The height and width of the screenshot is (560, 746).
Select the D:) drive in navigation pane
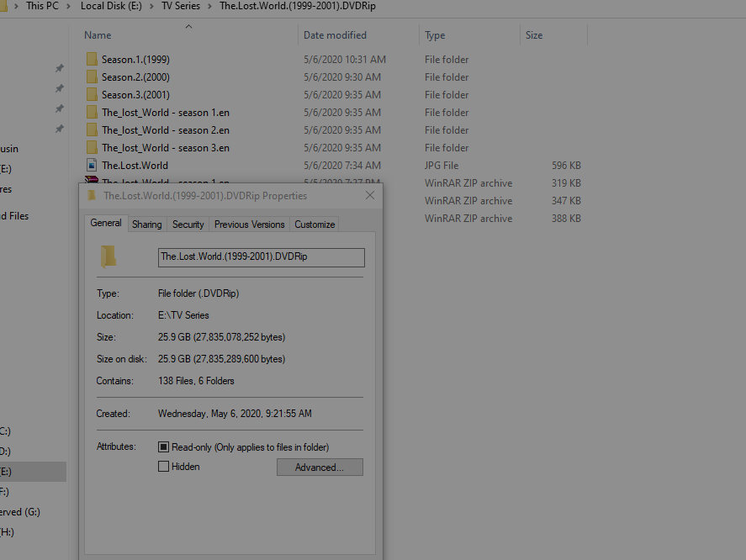[5, 451]
